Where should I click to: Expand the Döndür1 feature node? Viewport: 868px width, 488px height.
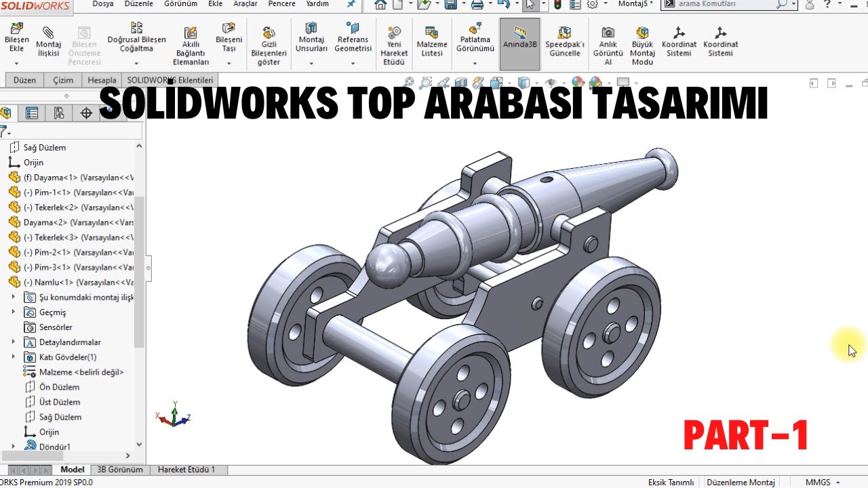coord(13,447)
